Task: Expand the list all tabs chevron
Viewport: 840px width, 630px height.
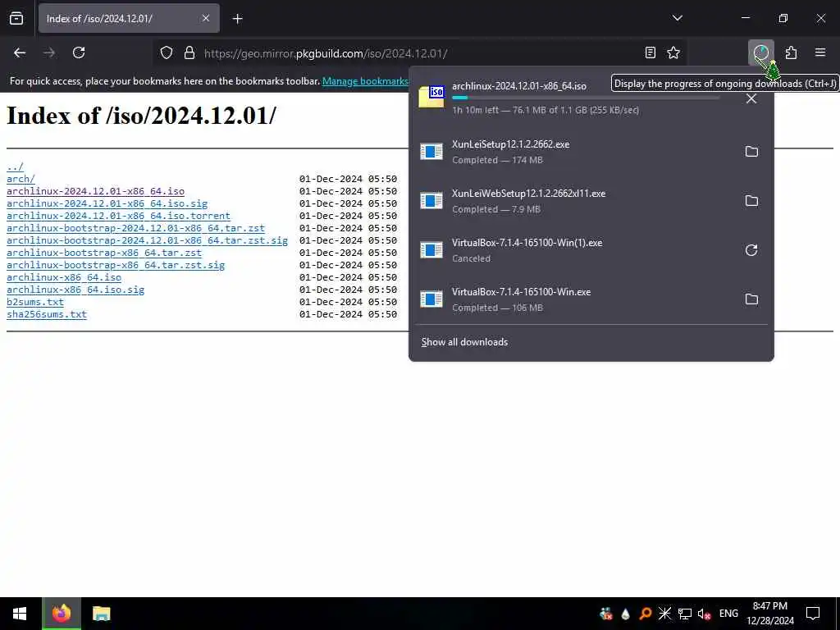Action: click(677, 18)
